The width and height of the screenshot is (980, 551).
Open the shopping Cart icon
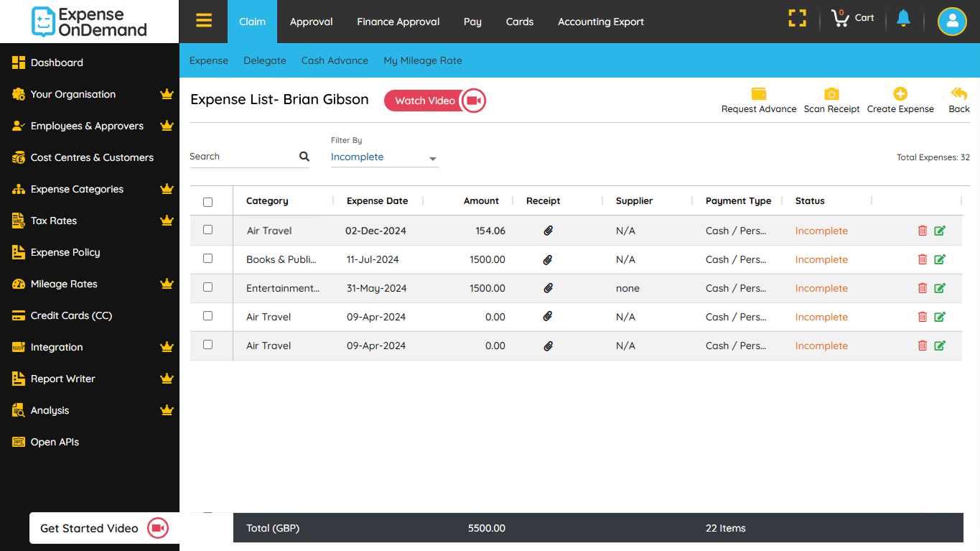840,19
